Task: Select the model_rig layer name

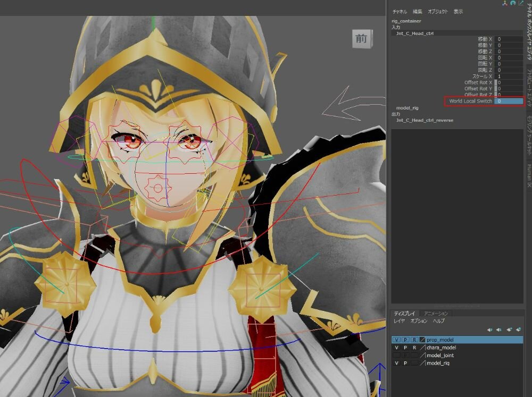Action: 438,364
